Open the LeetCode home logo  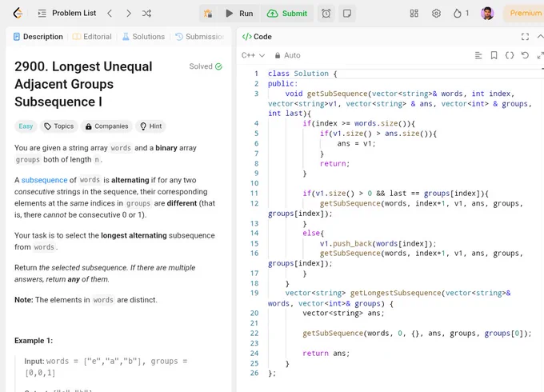(x=18, y=13)
